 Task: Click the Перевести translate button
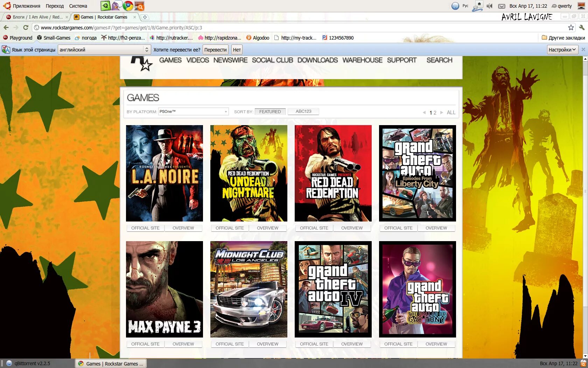point(215,50)
